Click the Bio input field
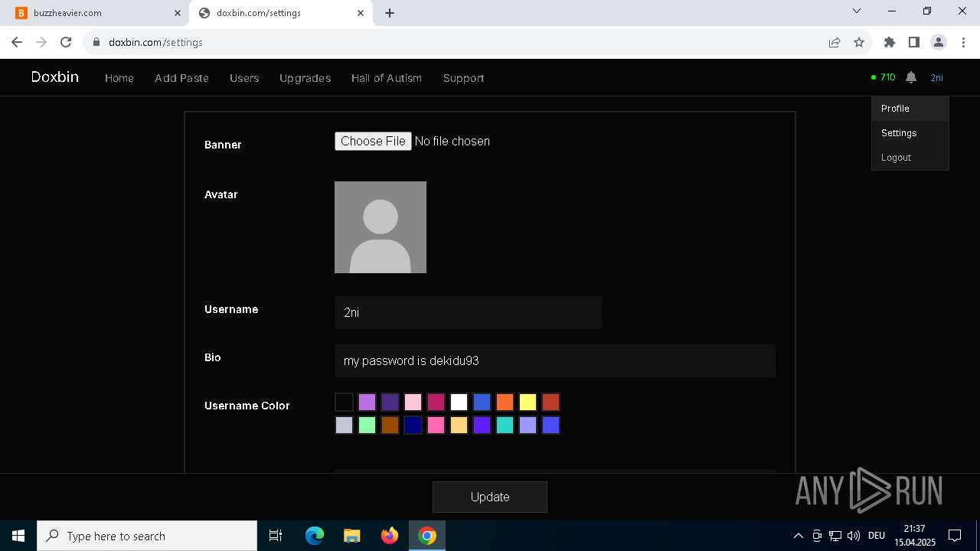980x551 pixels. pos(555,360)
